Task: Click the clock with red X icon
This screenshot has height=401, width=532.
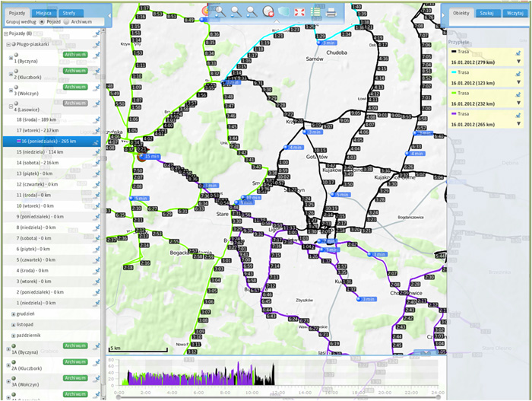Action: [268, 11]
